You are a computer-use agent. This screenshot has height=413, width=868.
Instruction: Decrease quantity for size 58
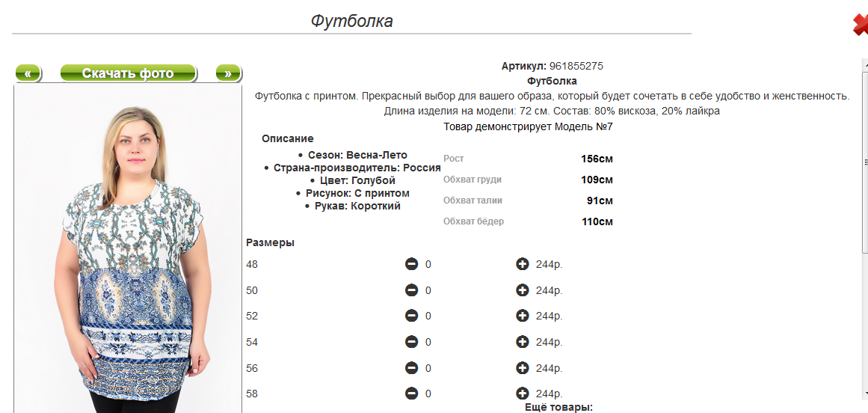(411, 394)
